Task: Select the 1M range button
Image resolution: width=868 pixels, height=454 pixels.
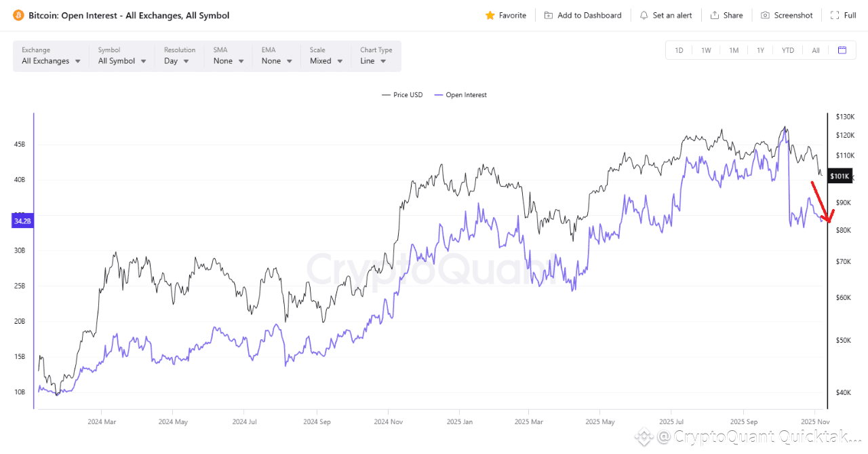Action: pyautogui.click(x=734, y=50)
